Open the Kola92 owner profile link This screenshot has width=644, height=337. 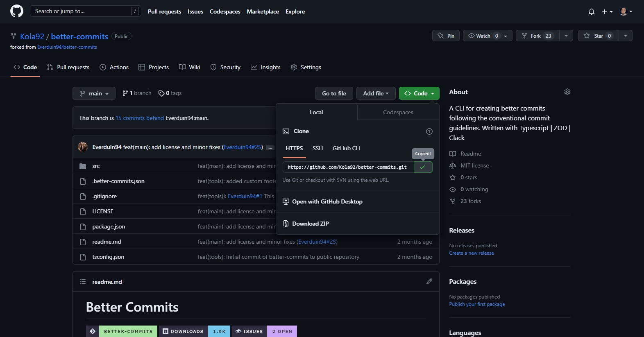click(32, 36)
